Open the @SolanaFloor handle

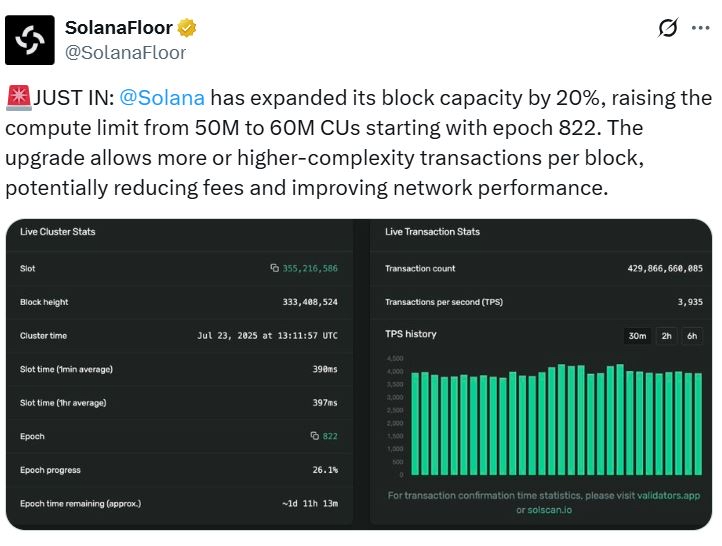126,52
